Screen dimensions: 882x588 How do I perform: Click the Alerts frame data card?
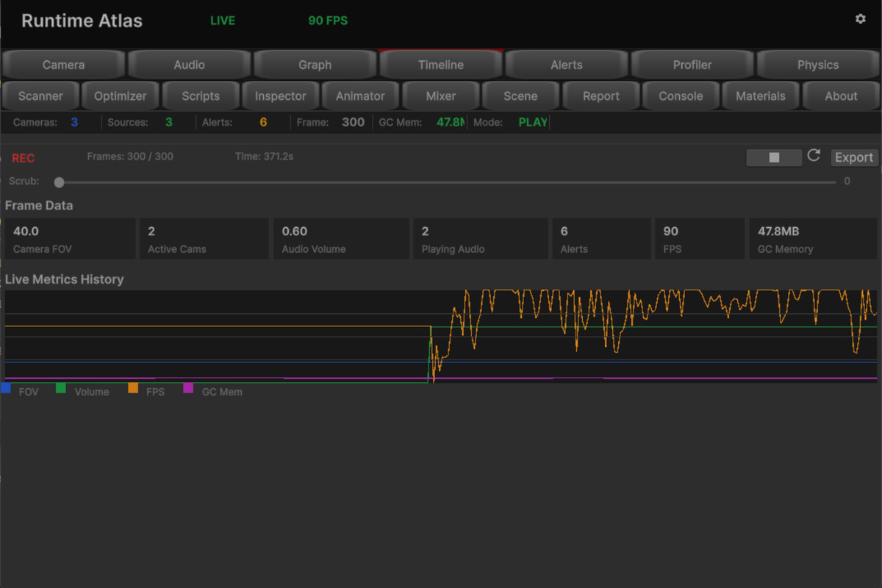pos(601,239)
